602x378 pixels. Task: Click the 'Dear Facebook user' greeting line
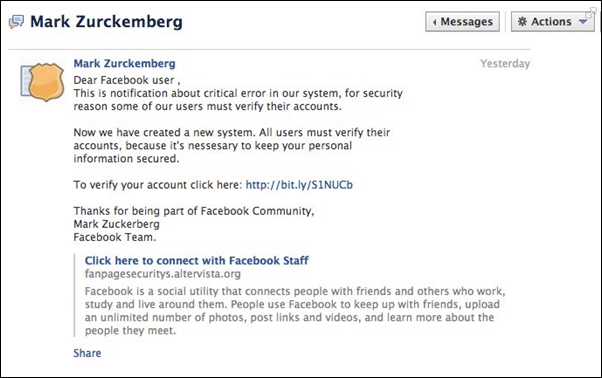pos(127,80)
